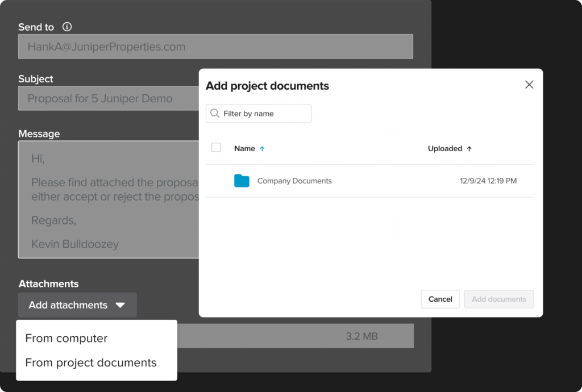Click the blue folder icon in the file list
582x392 pixels.
tap(242, 181)
